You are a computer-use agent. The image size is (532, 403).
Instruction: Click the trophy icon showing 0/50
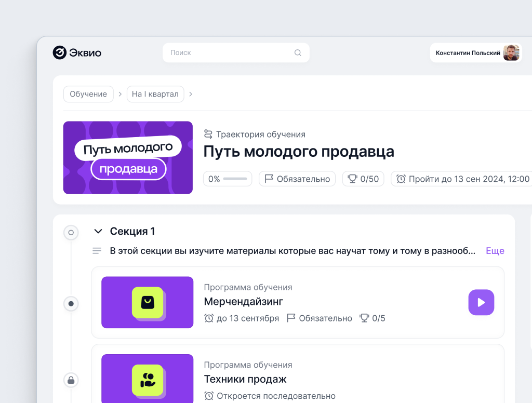pos(351,178)
